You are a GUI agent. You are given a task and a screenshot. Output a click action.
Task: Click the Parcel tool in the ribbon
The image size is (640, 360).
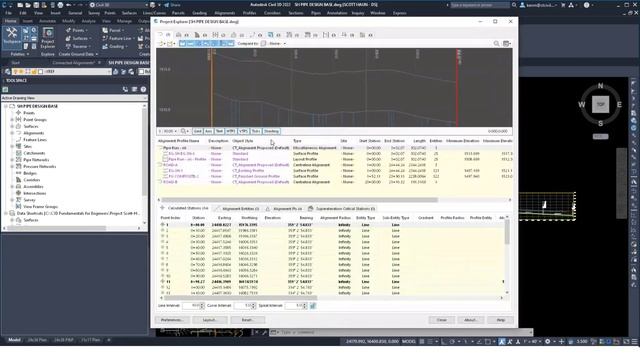(113, 30)
